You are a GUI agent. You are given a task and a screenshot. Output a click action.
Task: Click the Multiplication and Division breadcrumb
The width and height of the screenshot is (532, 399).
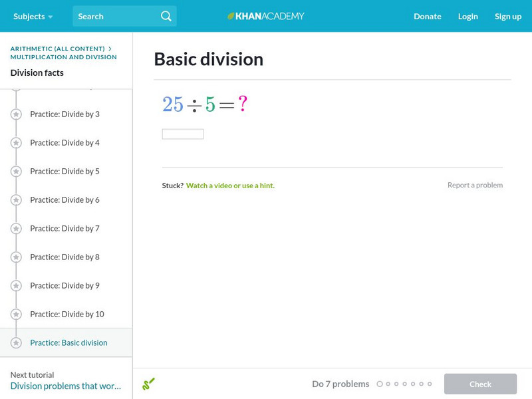tap(63, 57)
